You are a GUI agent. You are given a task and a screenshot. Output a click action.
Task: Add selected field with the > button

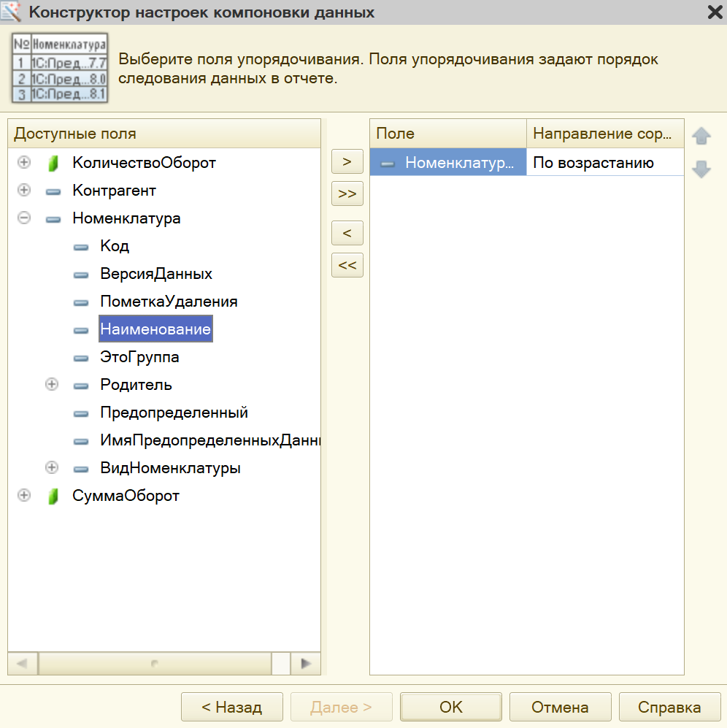pos(347,161)
